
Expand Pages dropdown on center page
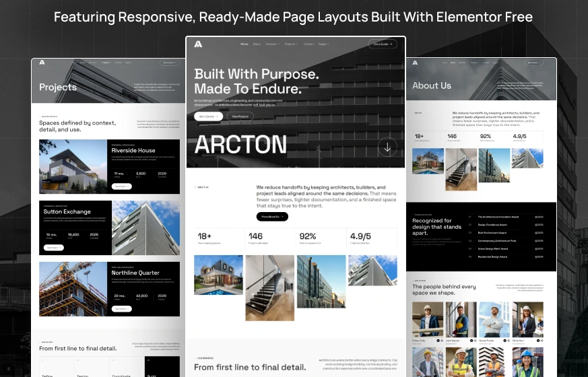(x=323, y=44)
